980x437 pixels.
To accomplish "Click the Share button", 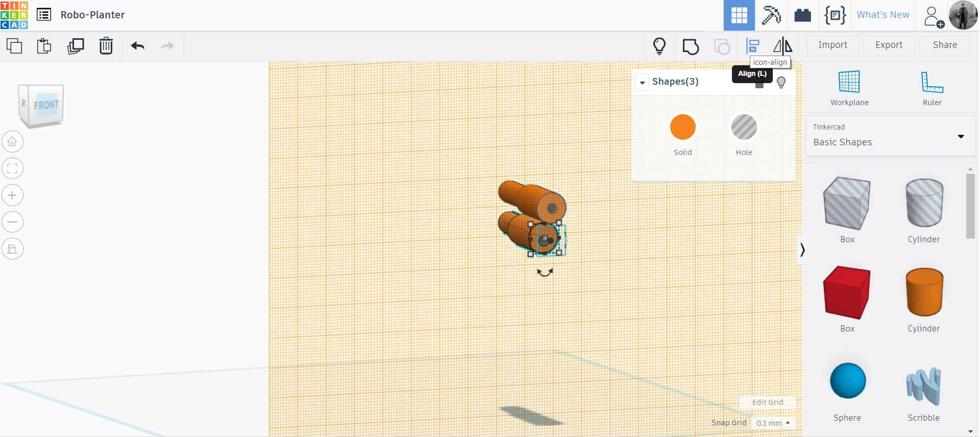I will pos(945,45).
